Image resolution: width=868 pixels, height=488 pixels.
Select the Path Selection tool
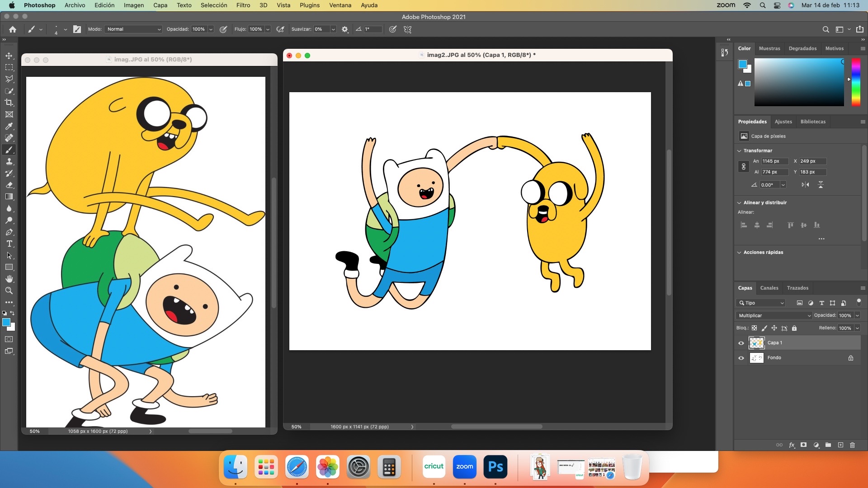coord(9,255)
